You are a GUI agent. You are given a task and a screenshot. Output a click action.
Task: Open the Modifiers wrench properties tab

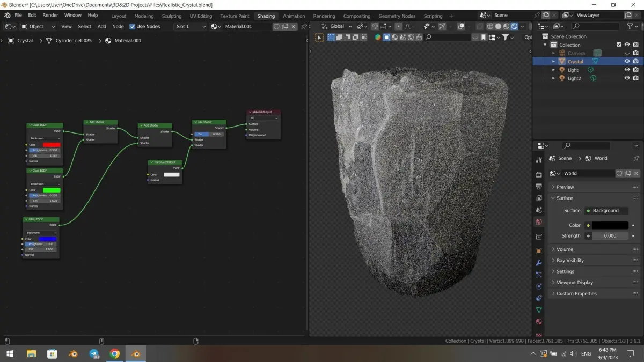pos(539,263)
